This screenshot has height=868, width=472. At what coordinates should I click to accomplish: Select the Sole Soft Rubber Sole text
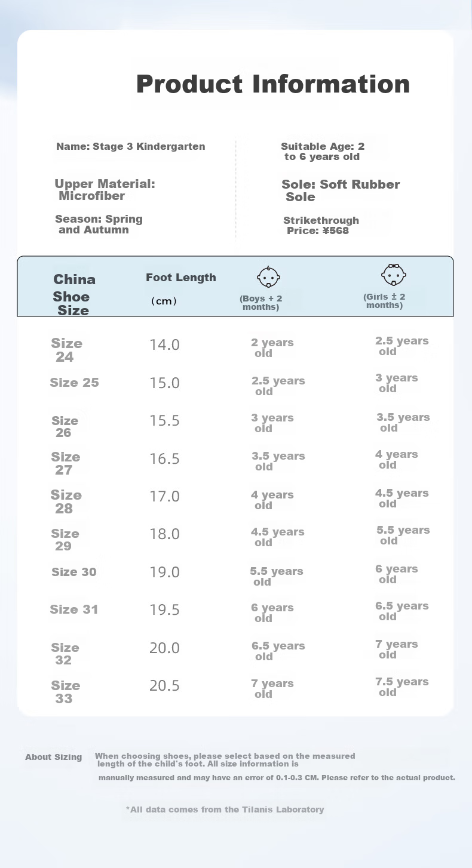[341, 190]
